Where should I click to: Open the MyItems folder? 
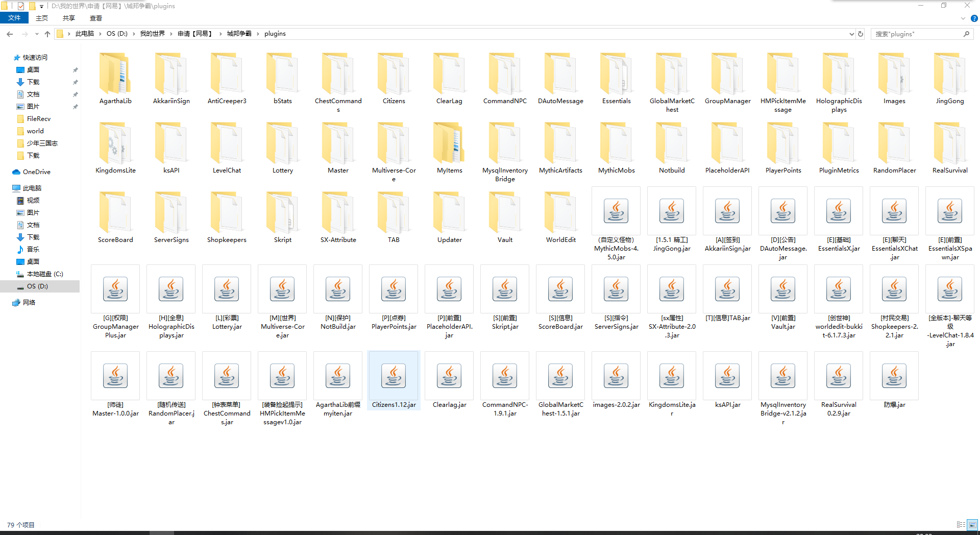(449, 143)
